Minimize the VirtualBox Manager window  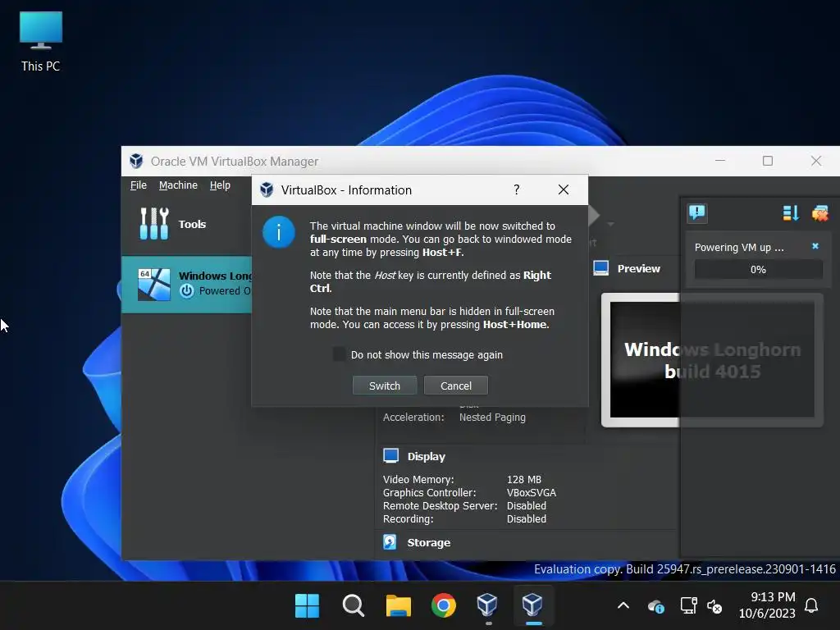coord(720,161)
